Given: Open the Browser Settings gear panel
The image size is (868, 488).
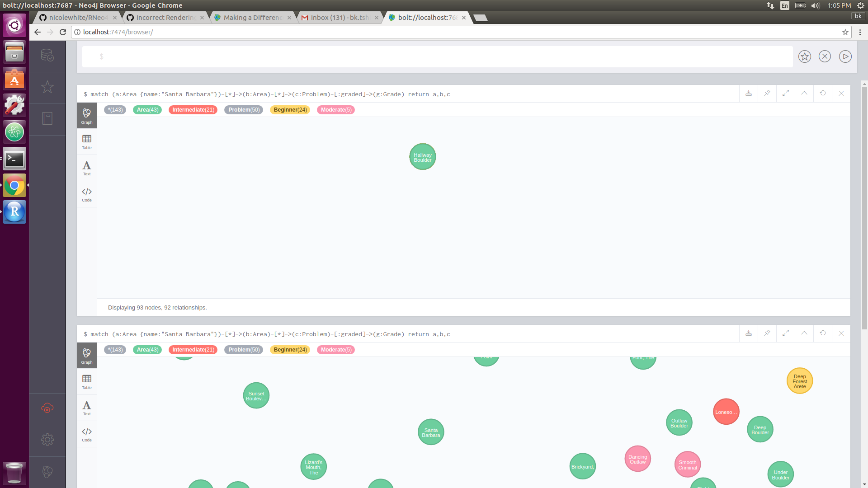Looking at the screenshot, I should click(47, 440).
